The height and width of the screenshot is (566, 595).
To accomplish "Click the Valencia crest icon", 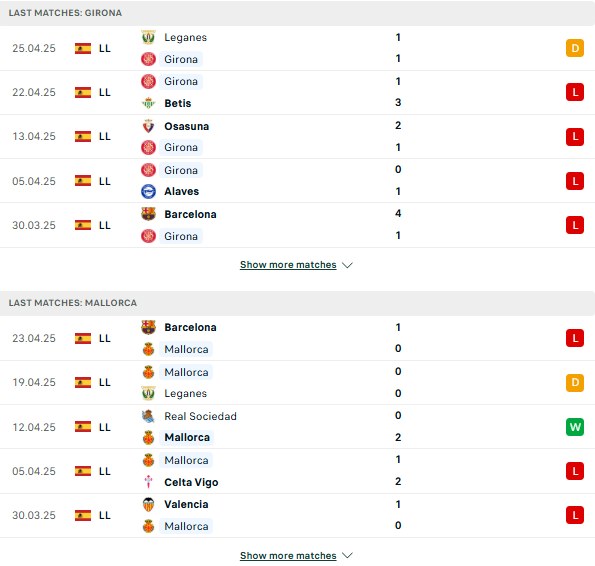I will [x=148, y=504].
